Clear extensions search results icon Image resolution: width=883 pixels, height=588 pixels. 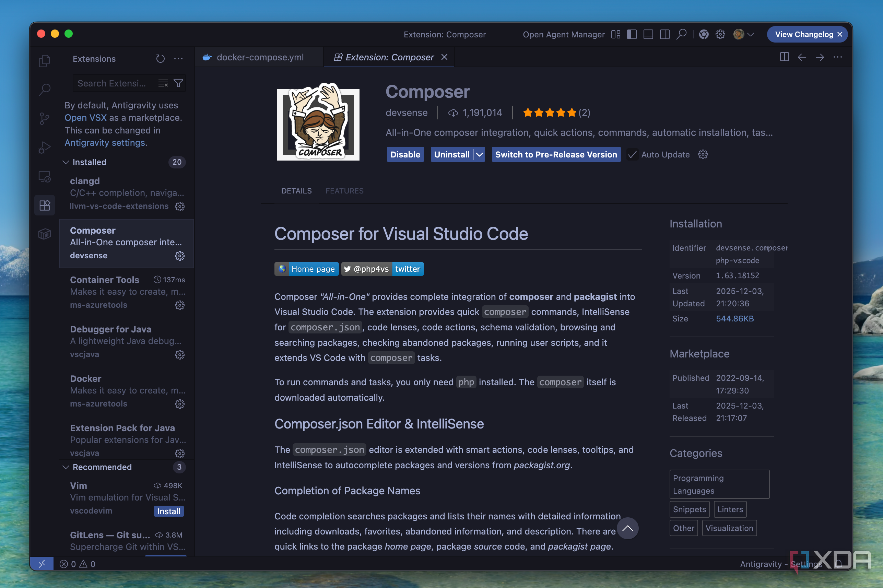(x=163, y=83)
